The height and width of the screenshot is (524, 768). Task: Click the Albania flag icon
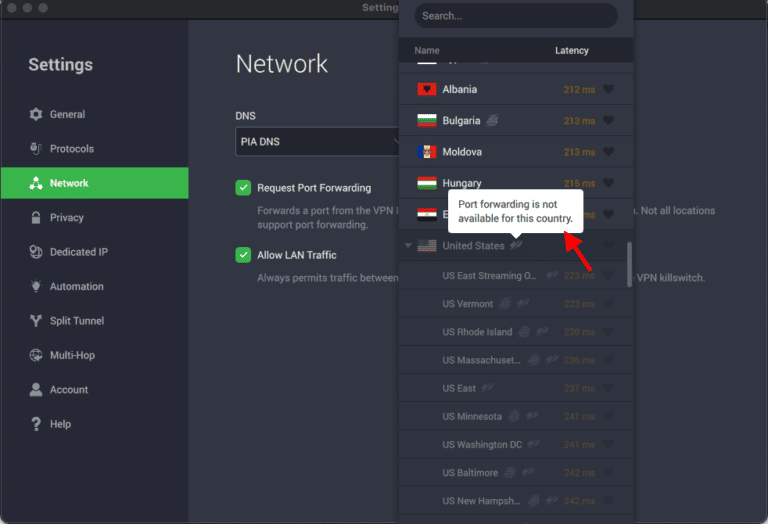pyautogui.click(x=427, y=89)
